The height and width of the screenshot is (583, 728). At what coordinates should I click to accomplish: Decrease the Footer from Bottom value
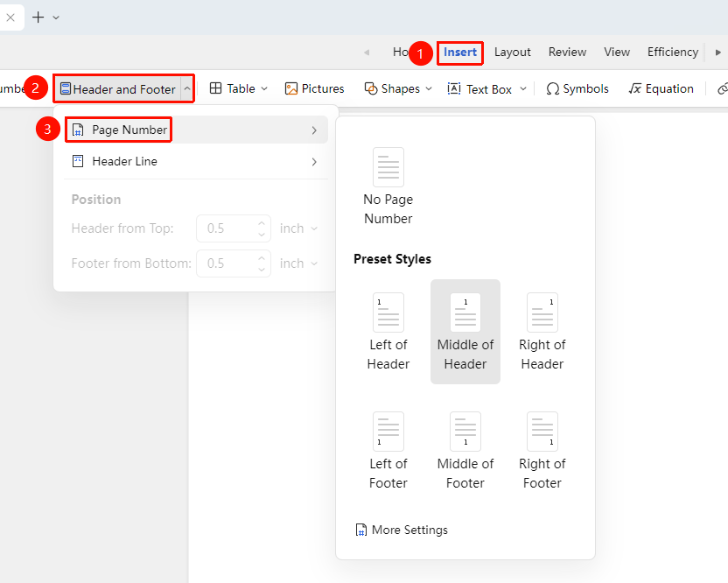262,270
